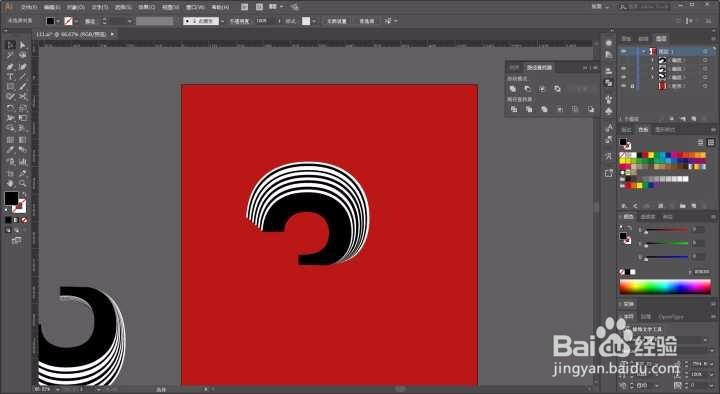The height and width of the screenshot is (394, 720).
Task: Click Intersect shape mode in Pathfinder
Action: [542, 89]
